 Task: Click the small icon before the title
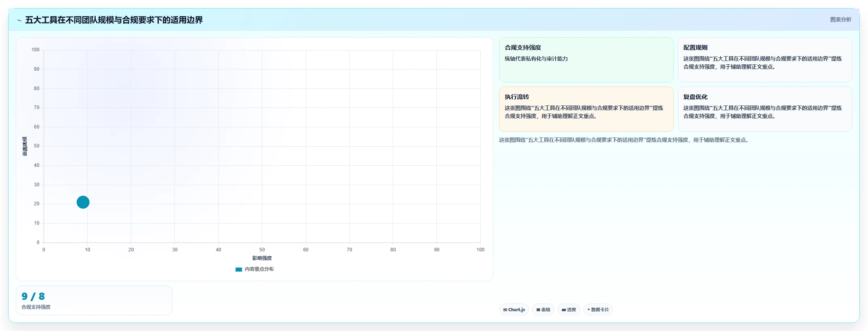tap(19, 20)
